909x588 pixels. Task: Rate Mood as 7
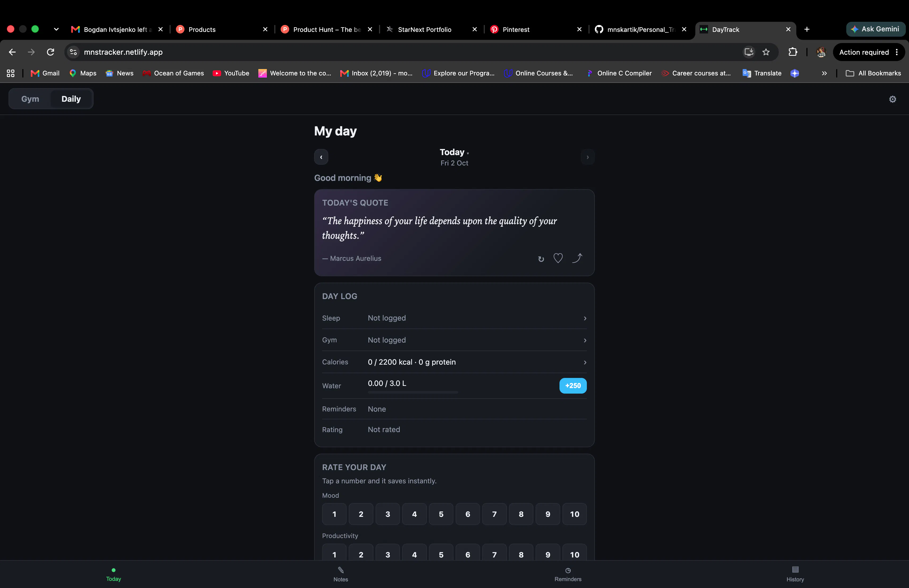click(x=494, y=514)
